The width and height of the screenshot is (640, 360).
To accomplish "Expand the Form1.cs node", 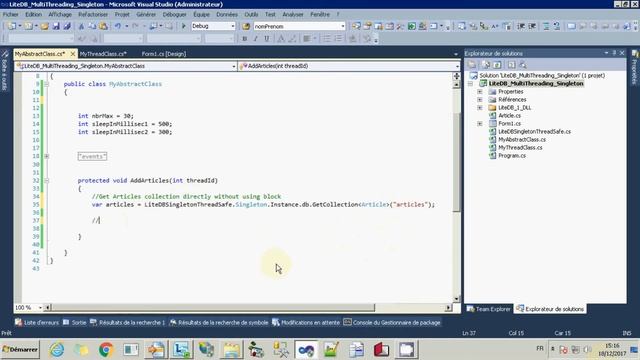I will point(480,124).
